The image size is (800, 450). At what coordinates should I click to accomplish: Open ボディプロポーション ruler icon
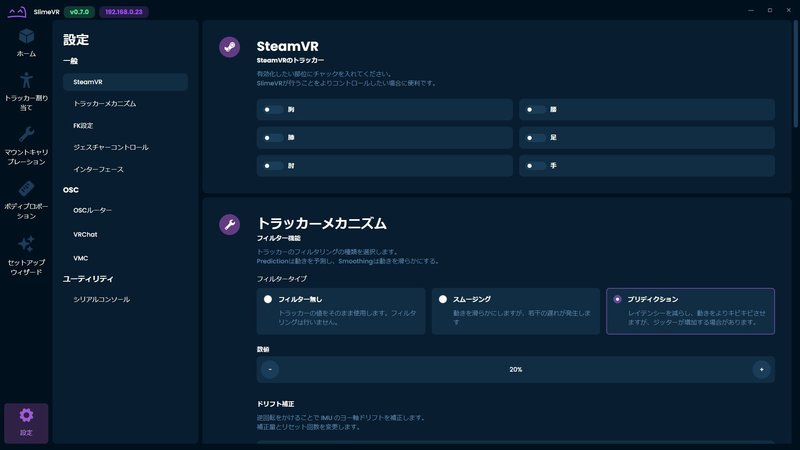pos(27,189)
